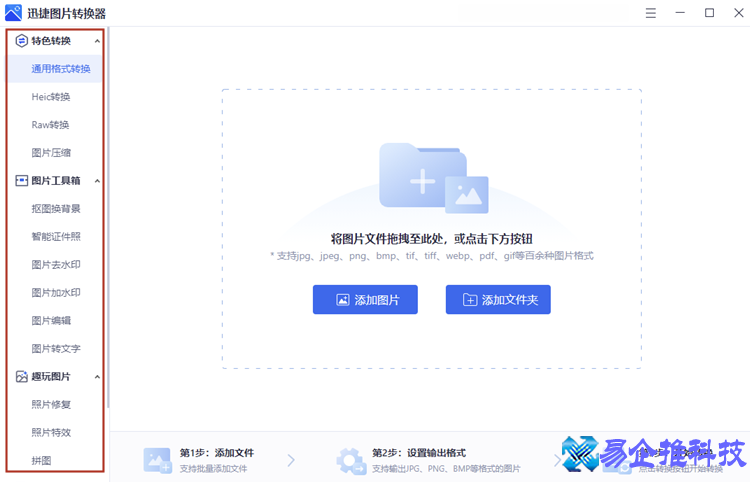
Task: Maximize the converter window
Action: [x=709, y=13]
